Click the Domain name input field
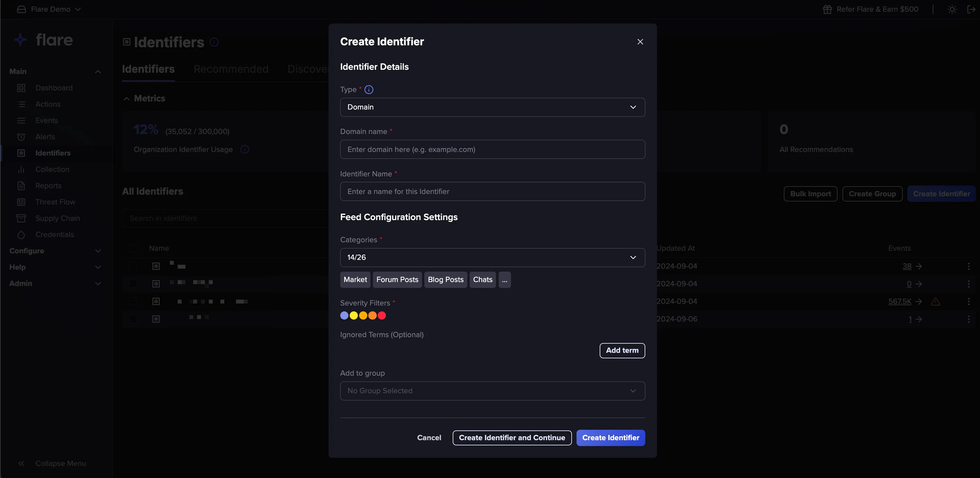 [492, 150]
